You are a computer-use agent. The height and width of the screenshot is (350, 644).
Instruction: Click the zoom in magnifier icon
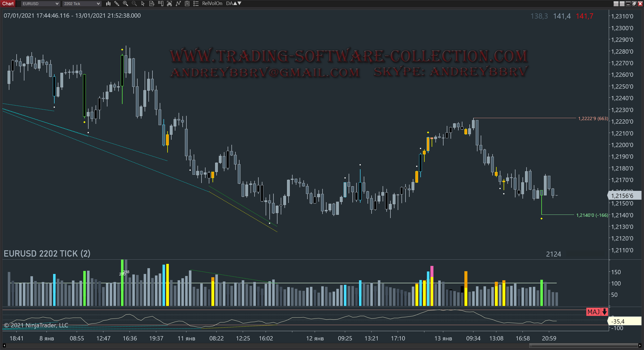[x=125, y=4]
